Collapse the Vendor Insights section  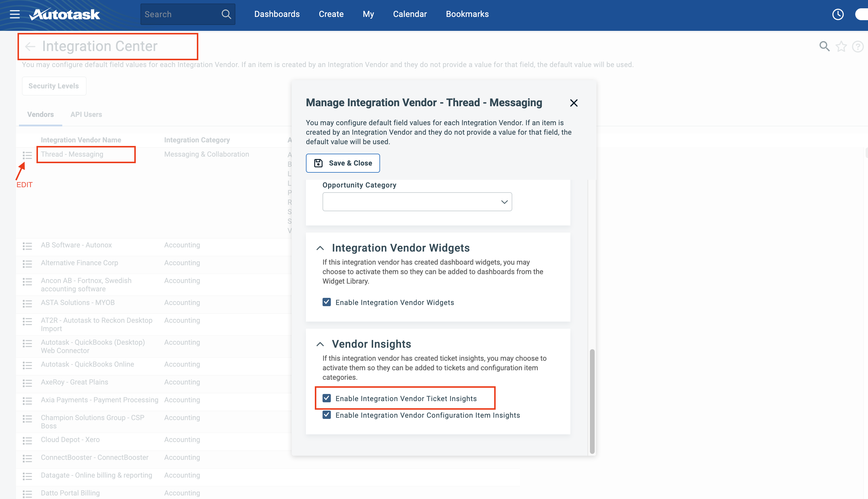[x=320, y=344]
